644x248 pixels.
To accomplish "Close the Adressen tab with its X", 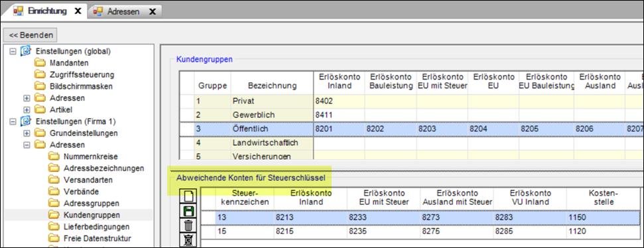I will pos(152,12).
